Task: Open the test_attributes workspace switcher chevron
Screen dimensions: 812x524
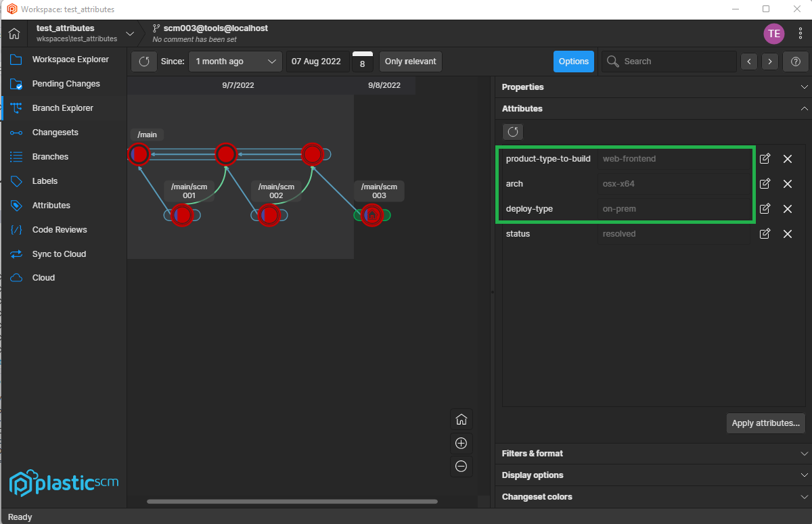Action: point(129,32)
